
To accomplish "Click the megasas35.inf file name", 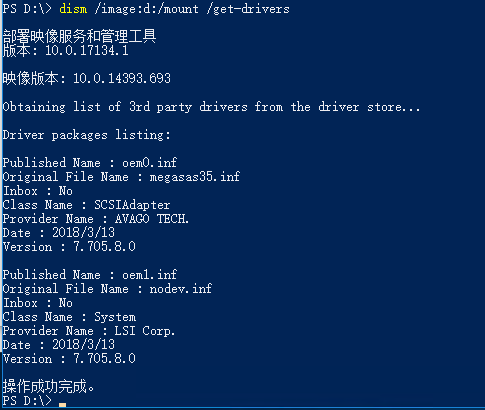I will 195,177.
